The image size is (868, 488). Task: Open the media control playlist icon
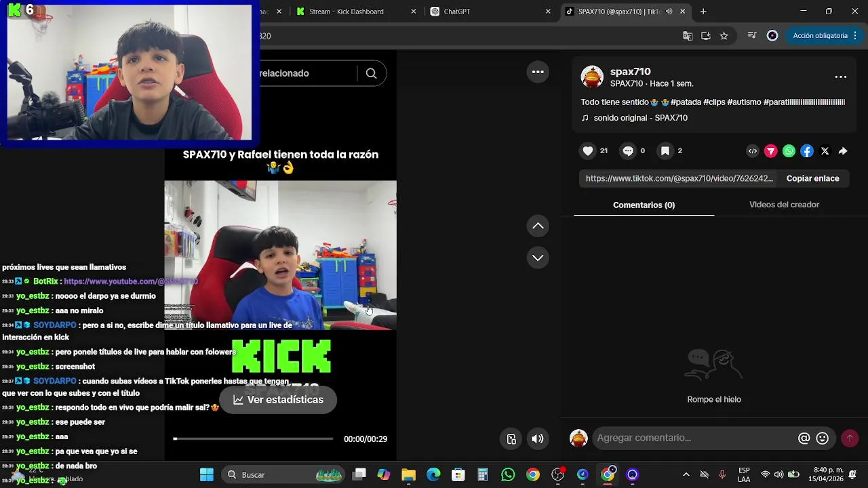[x=751, y=36]
